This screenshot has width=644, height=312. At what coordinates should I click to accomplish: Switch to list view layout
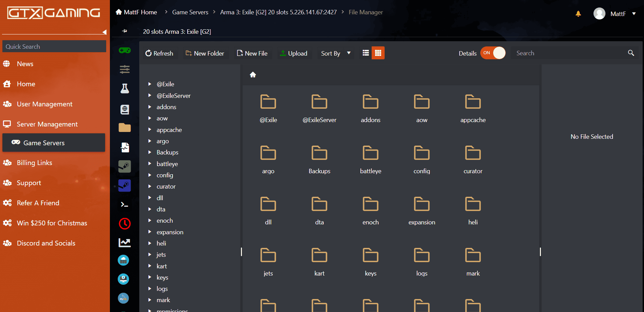click(x=366, y=53)
